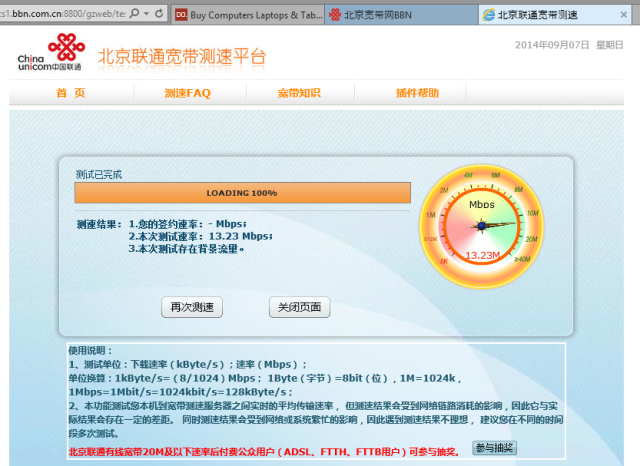
Task: Refresh the page with reload icon
Action: click(159, 14)
